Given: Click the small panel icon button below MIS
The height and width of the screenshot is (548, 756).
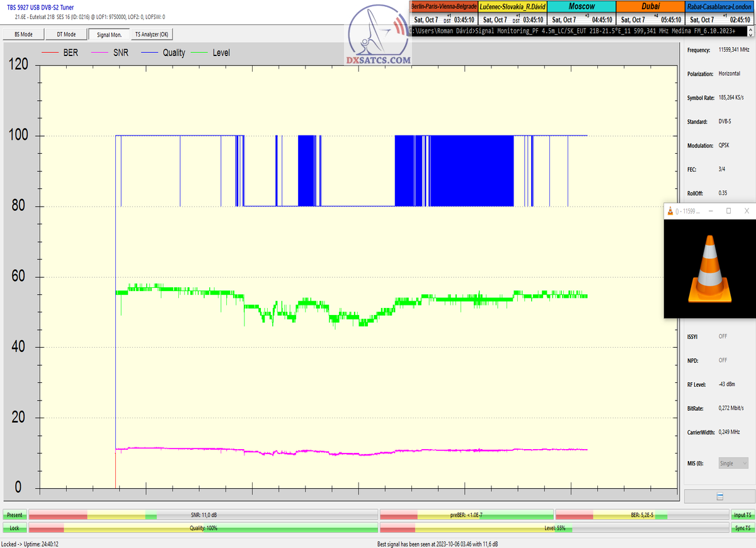Looking at the screenshot, I should tap(719, 496).
